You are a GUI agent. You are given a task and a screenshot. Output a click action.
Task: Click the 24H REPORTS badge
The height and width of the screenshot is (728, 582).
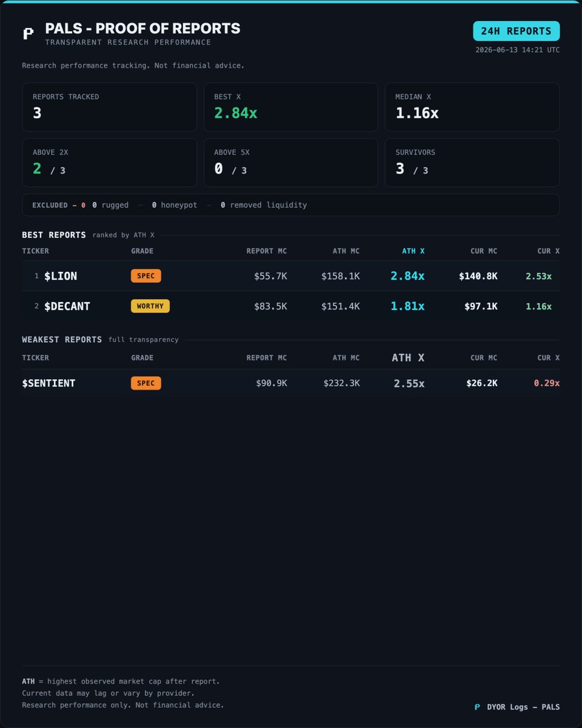(x=516, y=31)
